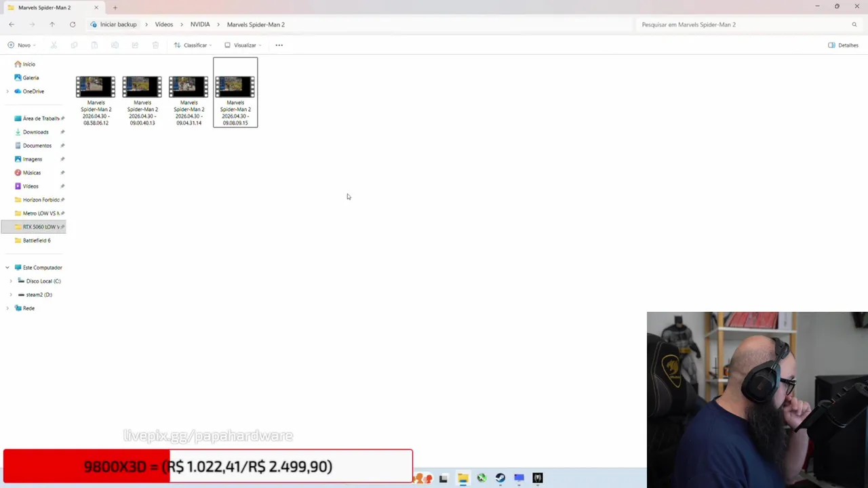Click the search magnifier icon
Screen dimensions: 868x488
[x=854, y=24]
